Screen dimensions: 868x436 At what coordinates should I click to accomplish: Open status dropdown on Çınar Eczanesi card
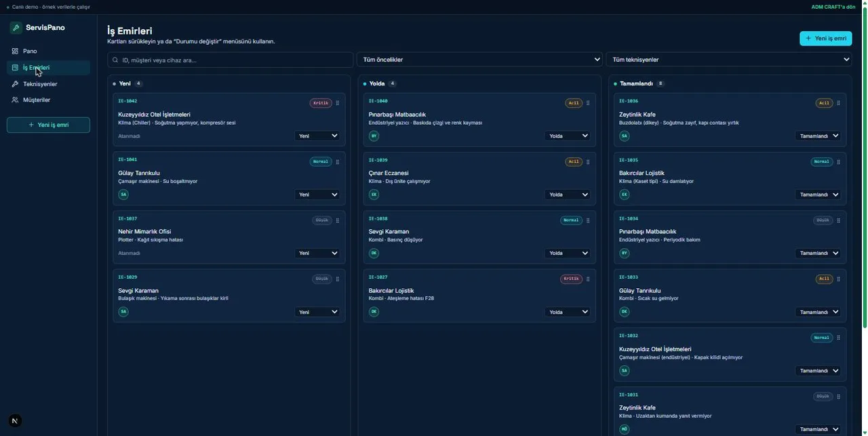pos(568,195)
